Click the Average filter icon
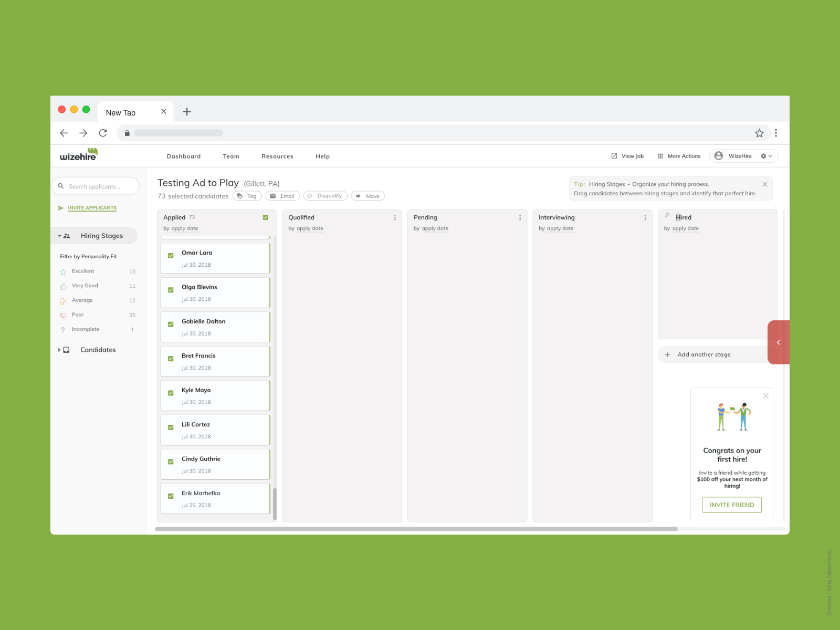Viewport: 840px width, 630px height. coord(63,301)
